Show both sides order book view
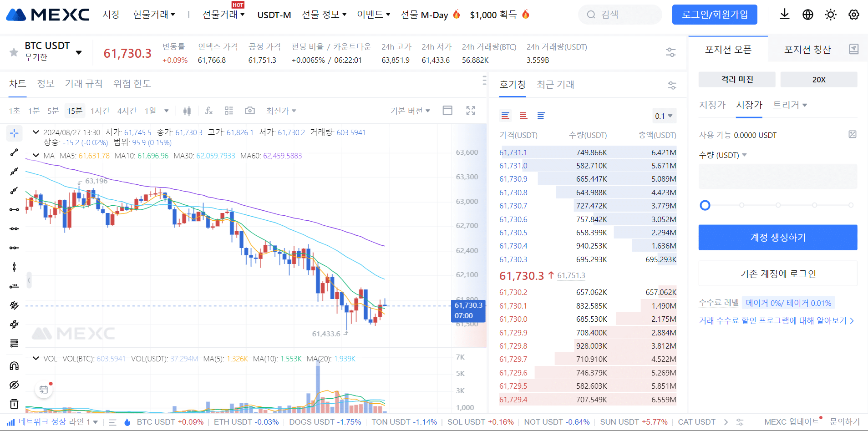 [x=505, y=116]
